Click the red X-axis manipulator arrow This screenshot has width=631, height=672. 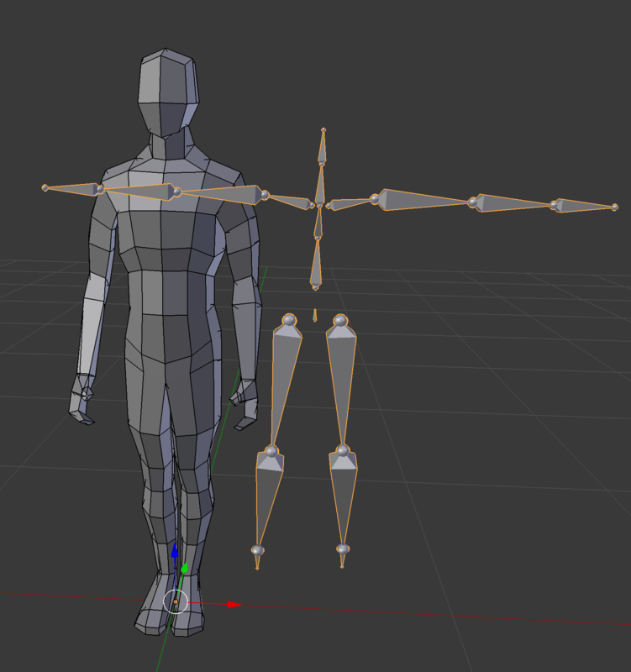(234, 604)
